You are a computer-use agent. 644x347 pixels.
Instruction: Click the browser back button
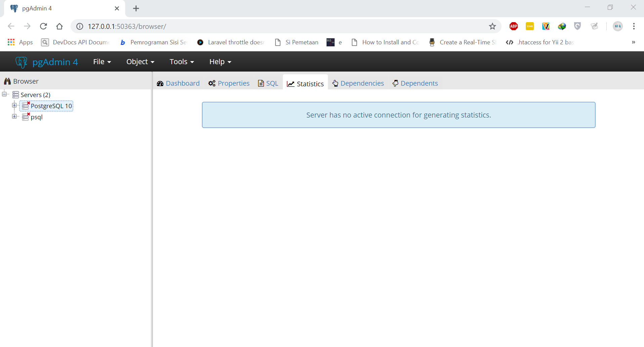(11, 26)
